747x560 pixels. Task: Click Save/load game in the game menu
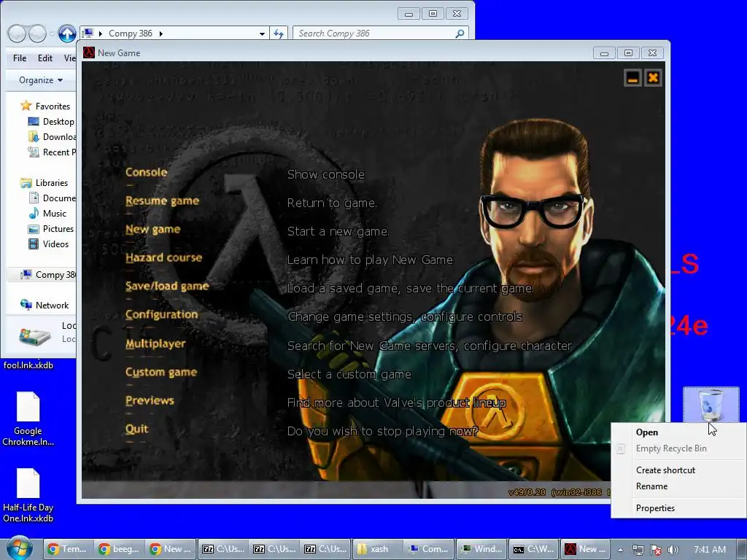[x=167, y=286]
